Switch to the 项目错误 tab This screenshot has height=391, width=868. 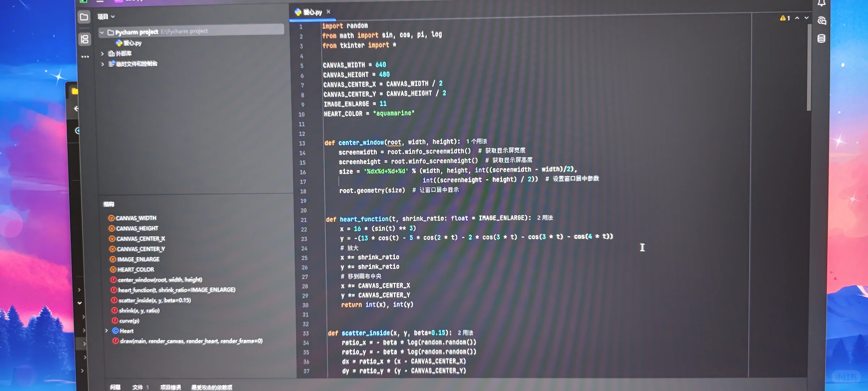(x=170, y=387)
